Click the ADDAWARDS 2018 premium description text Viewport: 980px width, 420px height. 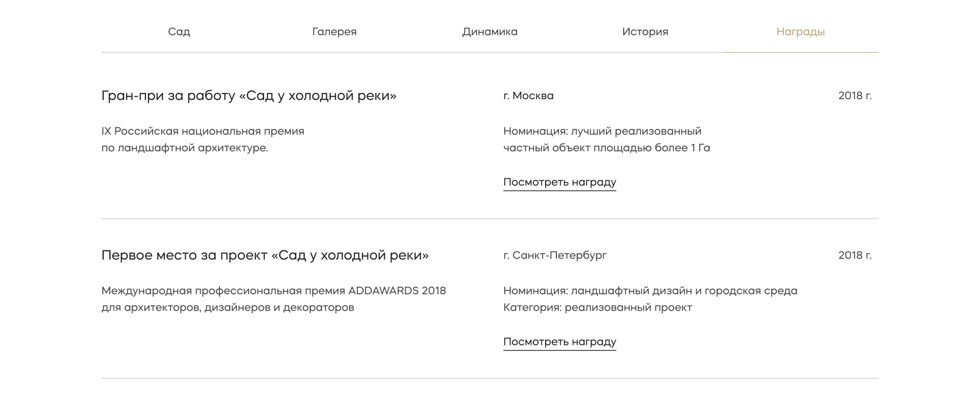coord(274,291)
